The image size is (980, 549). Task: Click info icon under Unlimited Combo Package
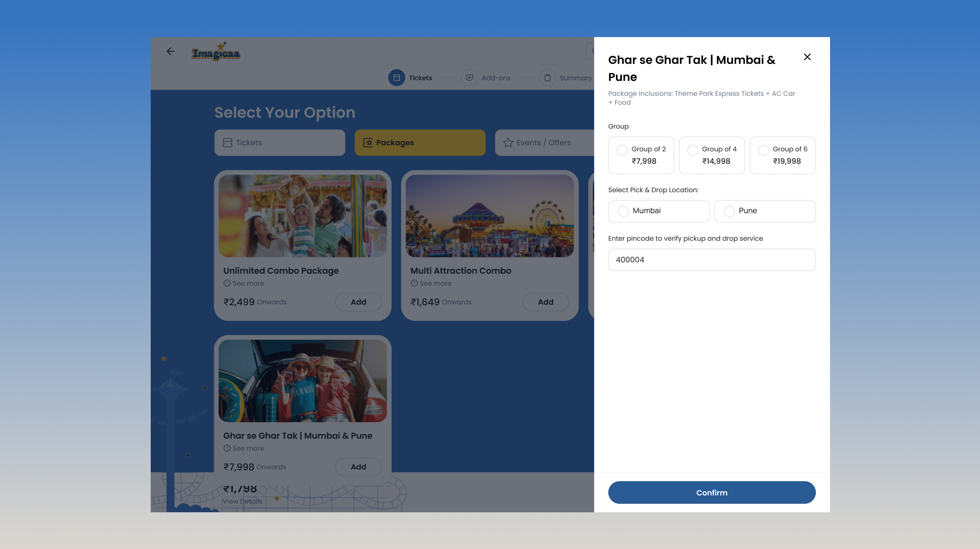click(227, 283)
